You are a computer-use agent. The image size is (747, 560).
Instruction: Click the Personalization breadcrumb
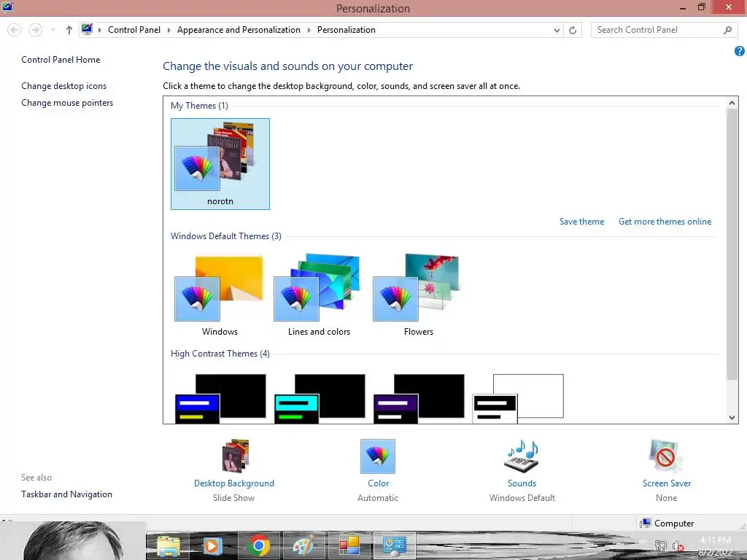pos(347,29)
